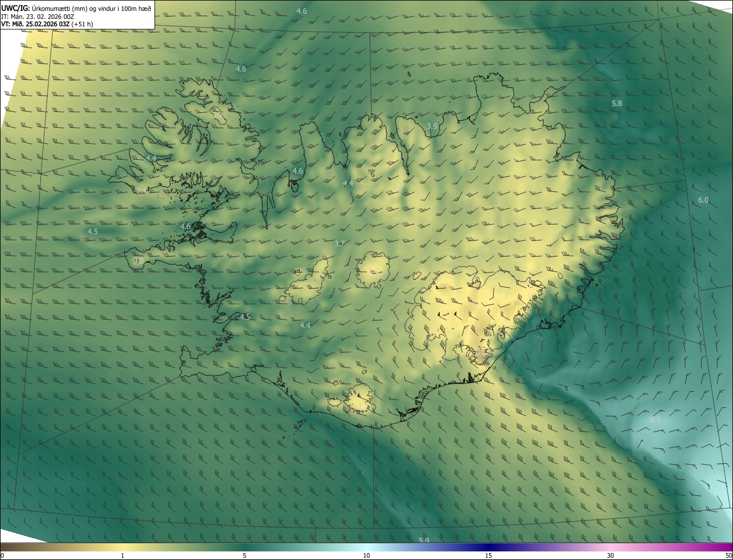Click the '30' tick on the color scale
The height and width of the screenshot is (560, 733).
coord(610,555)
